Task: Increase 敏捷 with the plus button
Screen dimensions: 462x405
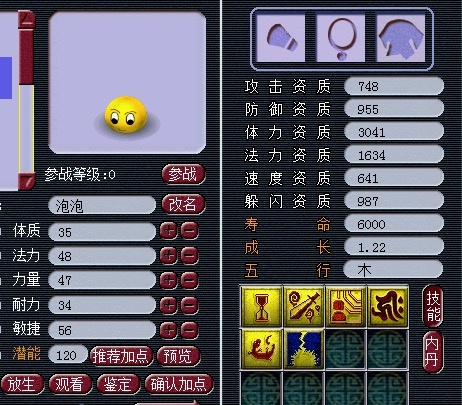Action: pyautogui.click(x=169, y=330)
